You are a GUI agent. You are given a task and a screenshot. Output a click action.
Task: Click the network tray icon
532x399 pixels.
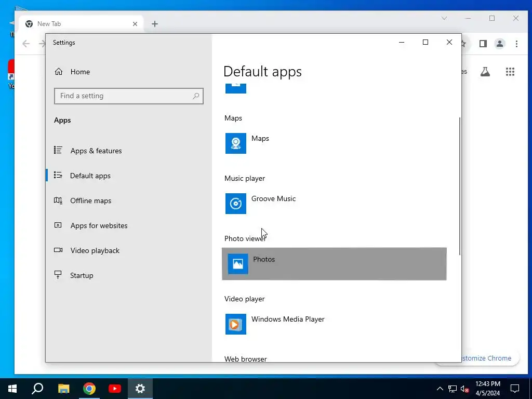pyautogui.click(x=453, y=389)
